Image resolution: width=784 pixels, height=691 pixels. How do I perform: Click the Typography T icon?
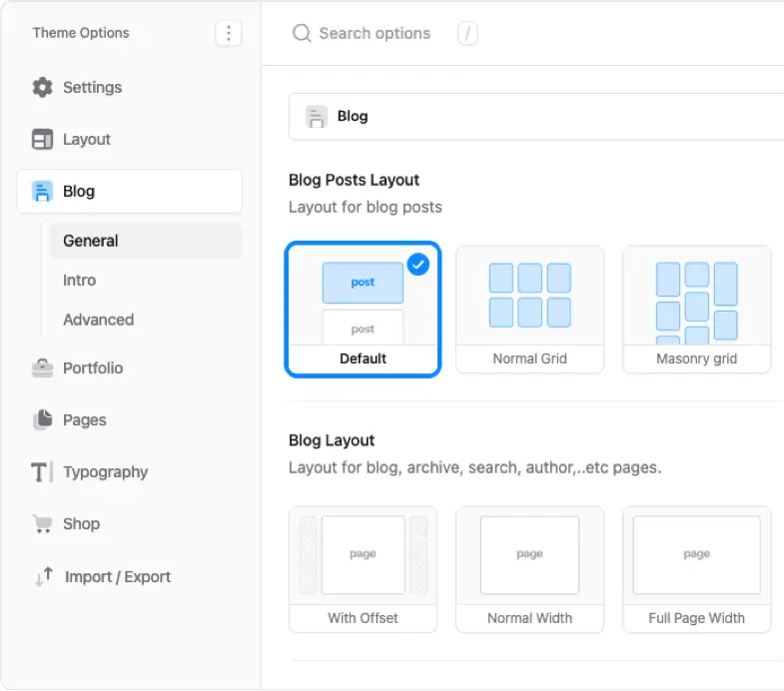tap(42, 472)
